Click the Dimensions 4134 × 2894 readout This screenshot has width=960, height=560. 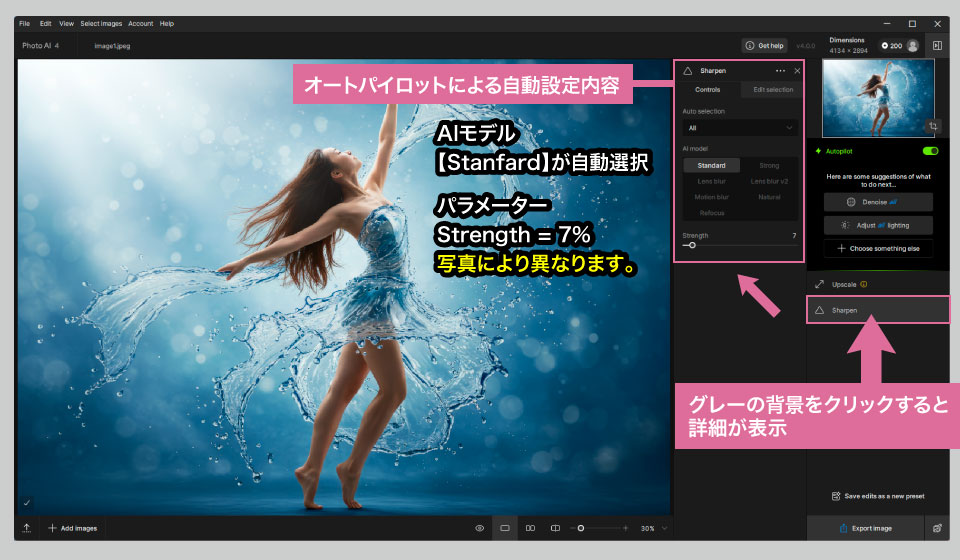(848, 45)
